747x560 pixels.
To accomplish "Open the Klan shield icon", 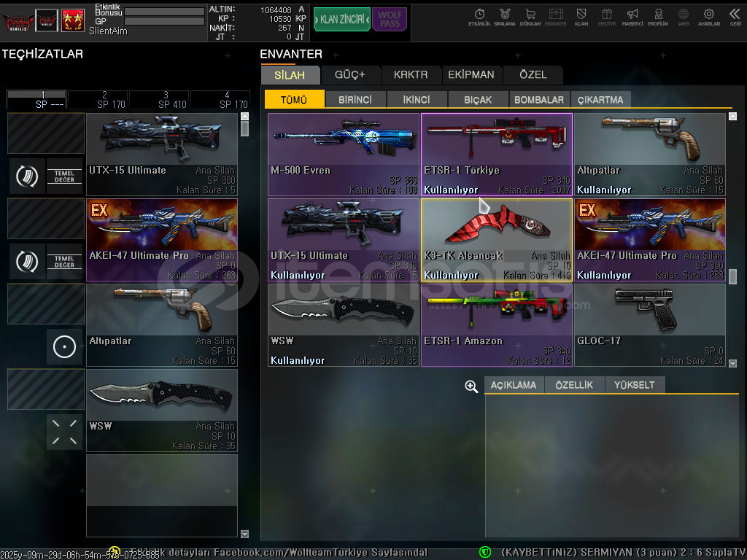I will tap(581, 17).
